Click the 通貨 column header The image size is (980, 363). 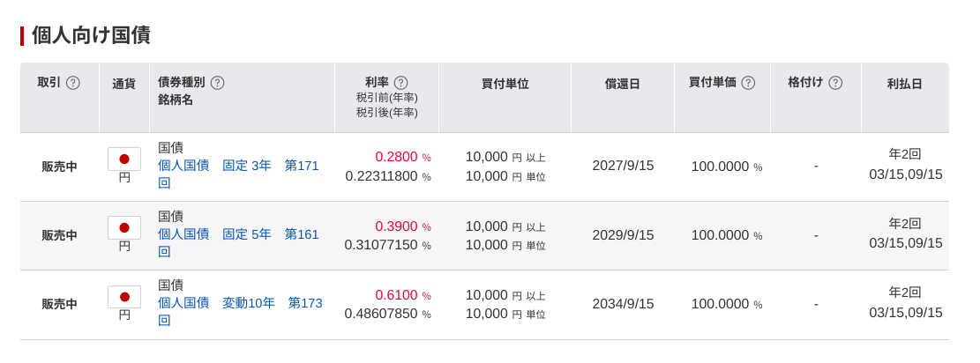123,83
